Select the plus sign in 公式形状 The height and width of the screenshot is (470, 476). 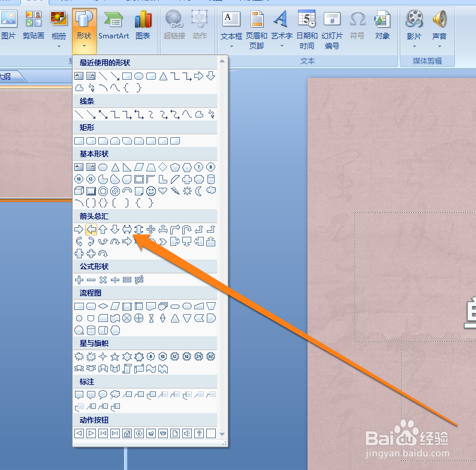pyautogui.click(x=79, y=279)
